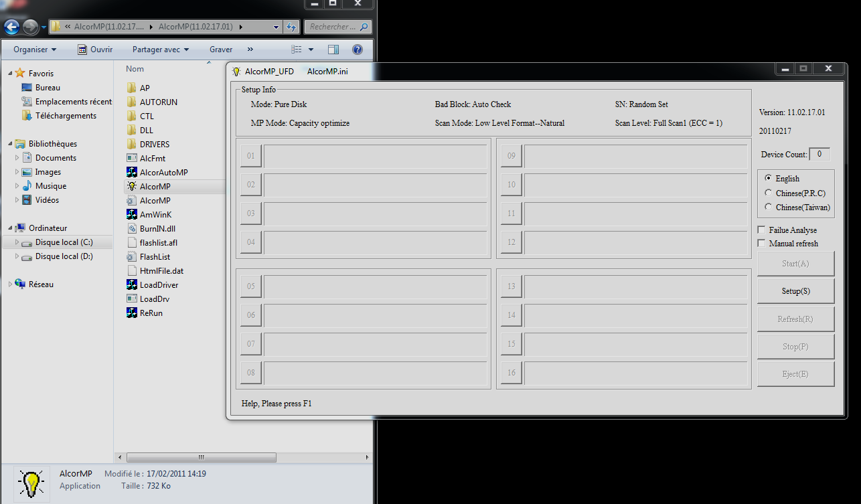Select the AlcorAutoMP application icon

(x=131, y=173)
